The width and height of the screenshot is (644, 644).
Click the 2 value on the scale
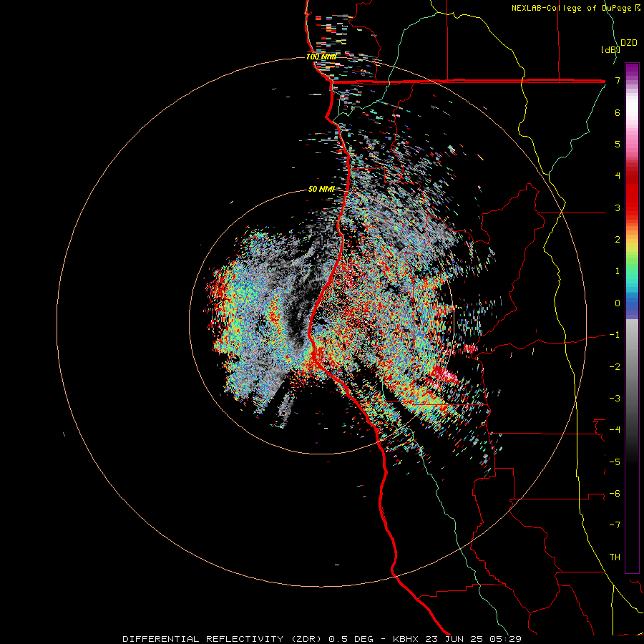(x=618, y=240)
